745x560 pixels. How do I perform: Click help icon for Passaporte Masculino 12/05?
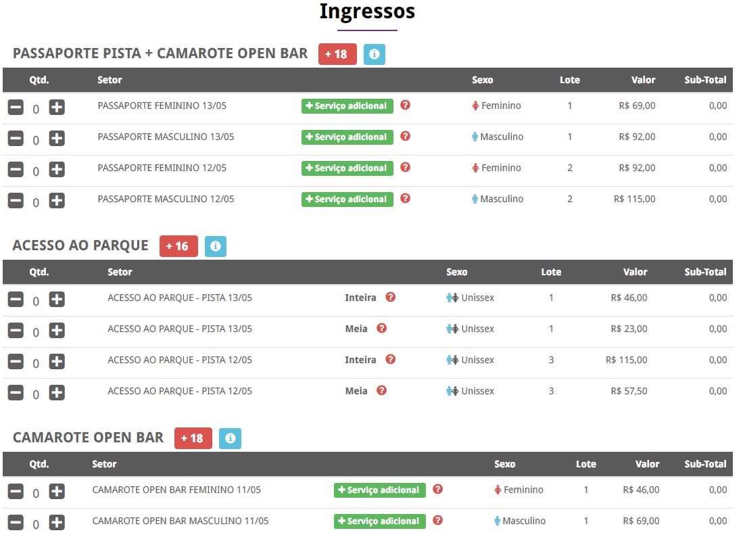[405, 199]
